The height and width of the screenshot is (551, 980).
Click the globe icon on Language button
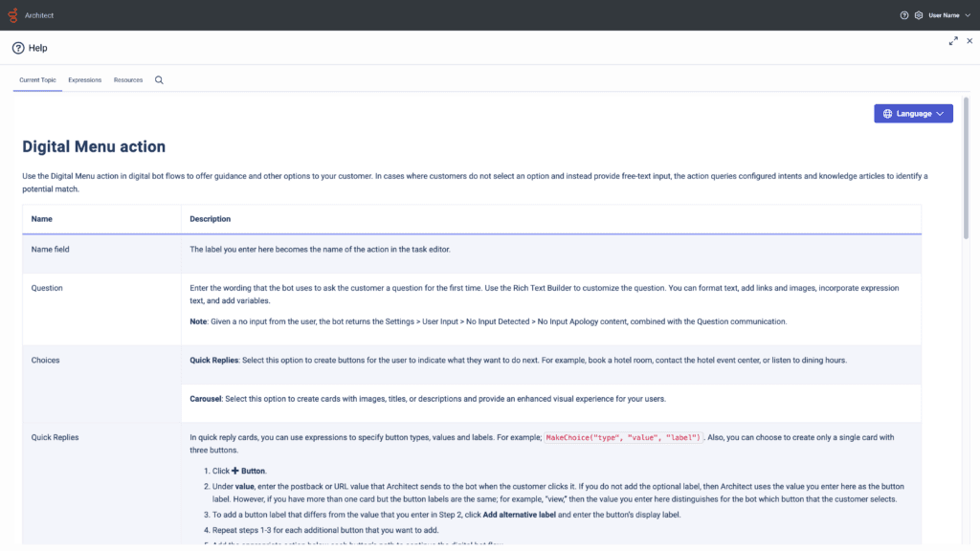click(887, 114)
